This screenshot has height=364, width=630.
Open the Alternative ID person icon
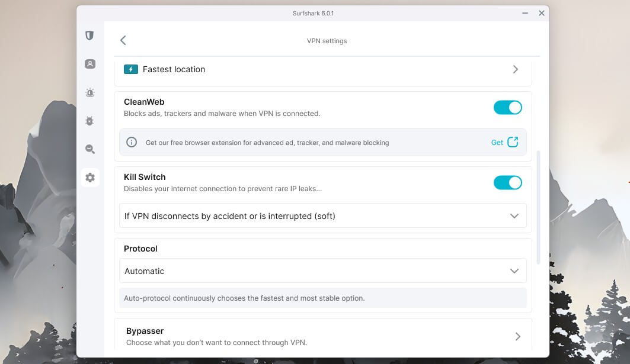coord(90,64)
